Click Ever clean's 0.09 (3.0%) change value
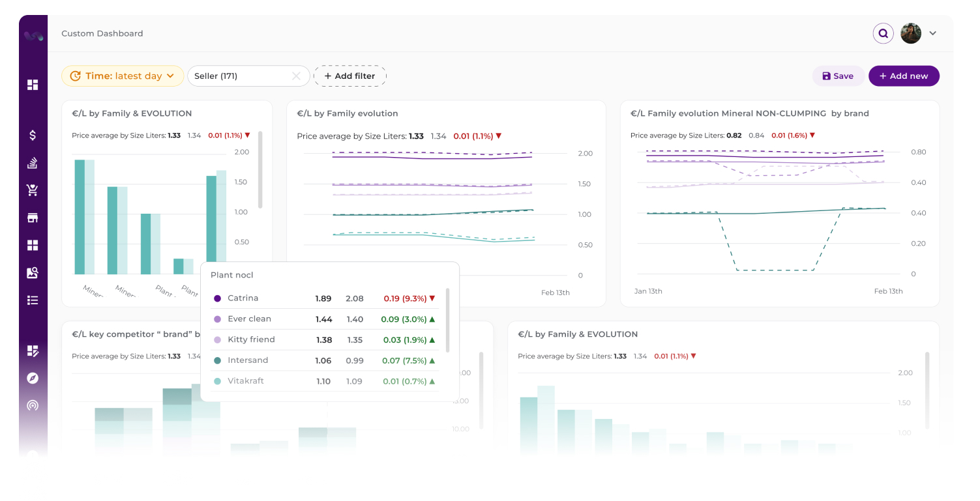980x501 pixels. point(408,319)
